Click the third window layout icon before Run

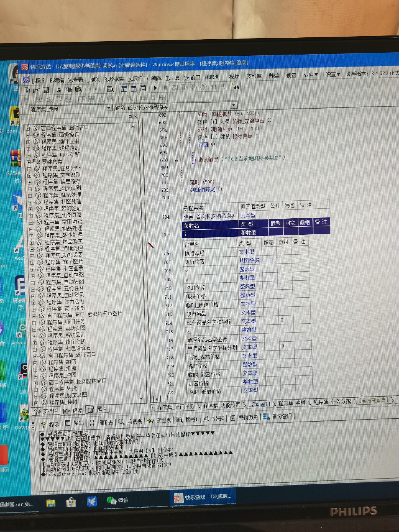pos(143,88)
